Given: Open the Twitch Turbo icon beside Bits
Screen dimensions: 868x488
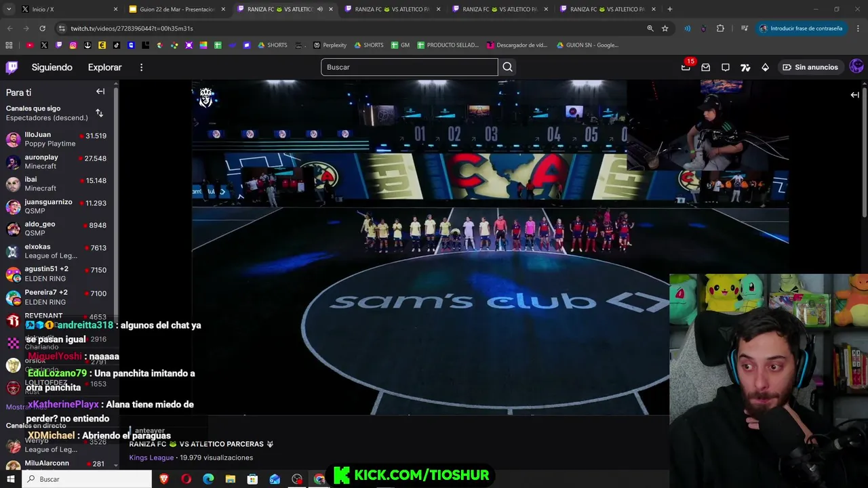Looking at the screenshot, I should 745,67.
